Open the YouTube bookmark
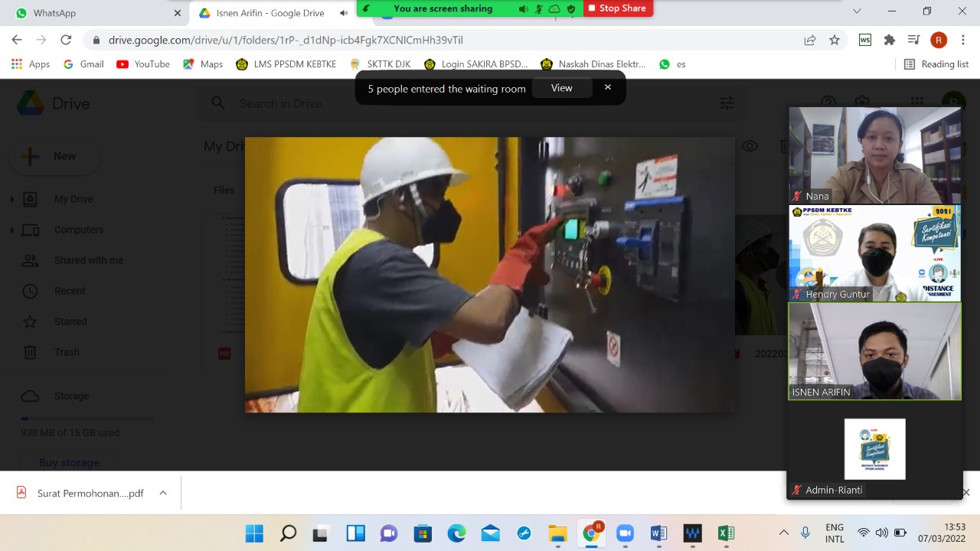Screen dimensions: 980x551 (143, 64)
